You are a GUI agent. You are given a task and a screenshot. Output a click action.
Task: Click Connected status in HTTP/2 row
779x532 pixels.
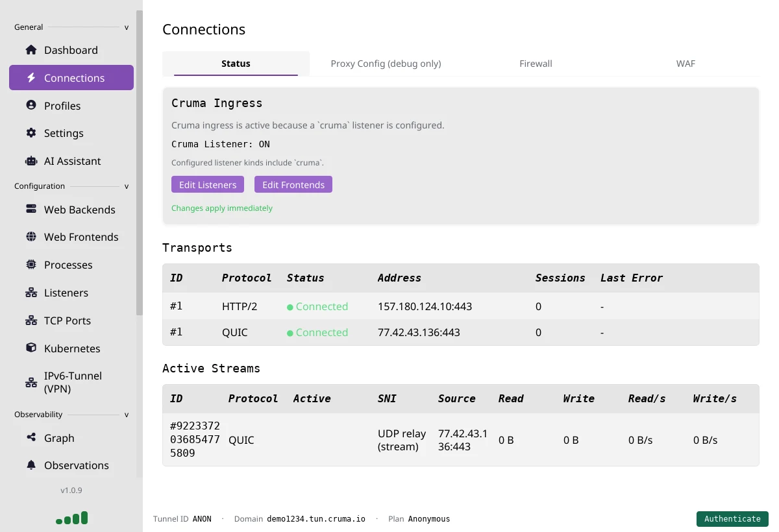[x=317, y=306]
